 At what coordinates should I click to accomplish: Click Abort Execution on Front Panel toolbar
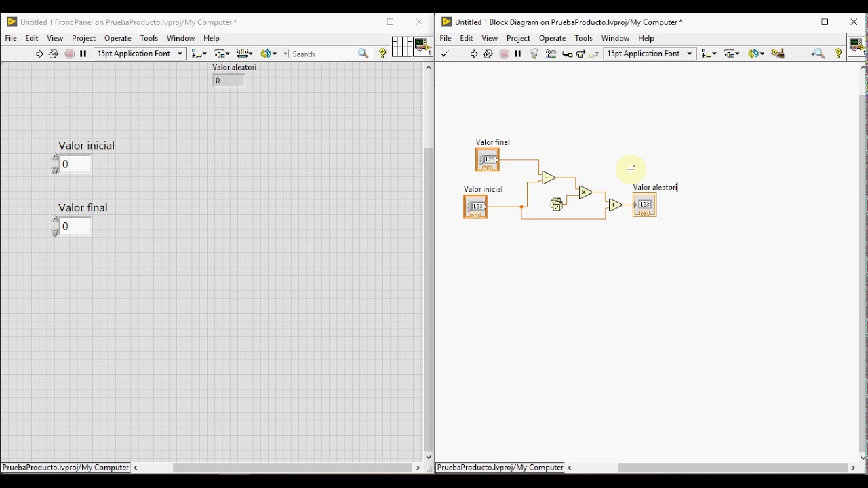tap(70, 54)
